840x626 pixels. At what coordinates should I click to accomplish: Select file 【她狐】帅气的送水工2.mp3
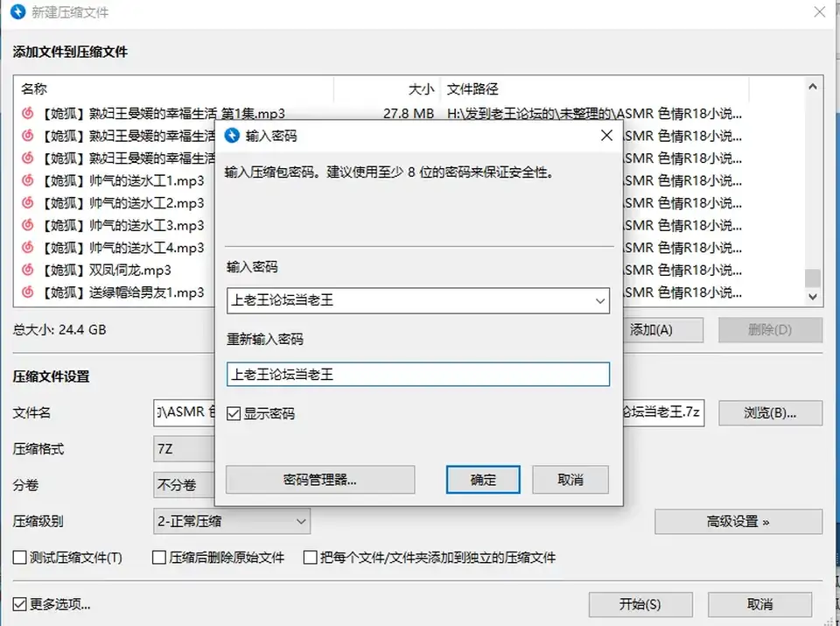(x=123, y=204)
